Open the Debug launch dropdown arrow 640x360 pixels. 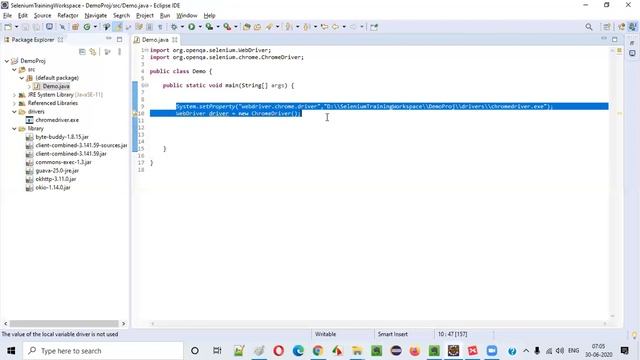click(182, 27)
